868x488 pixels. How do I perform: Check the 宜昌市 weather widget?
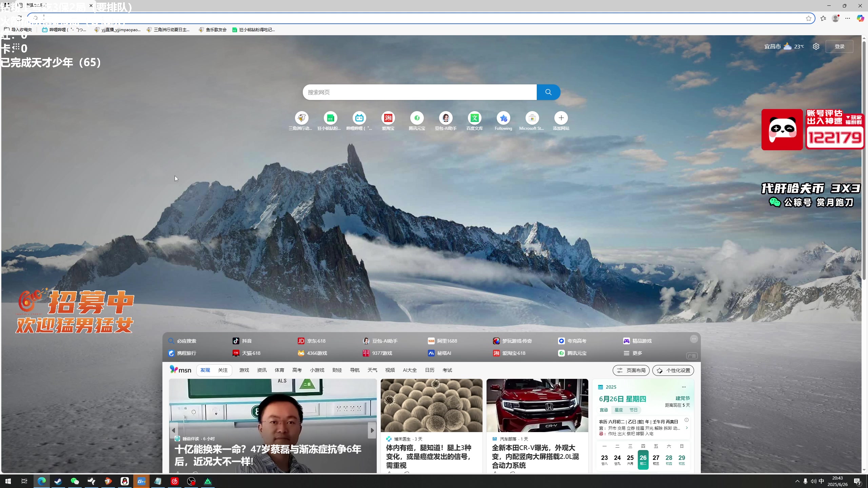[x=784, y=46]
